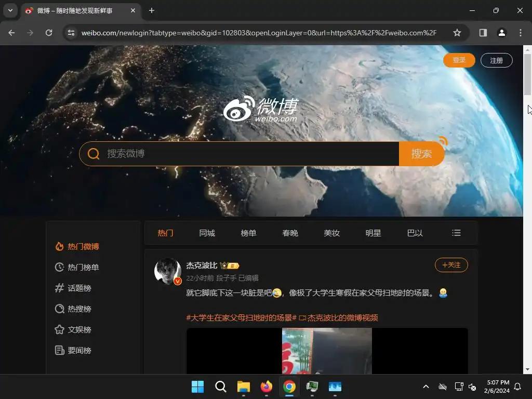The width and height of the screenshot is (532, 399).
Task: Switch to the 明星 tab
Action: pyautogui.click(x=373, y=233)
